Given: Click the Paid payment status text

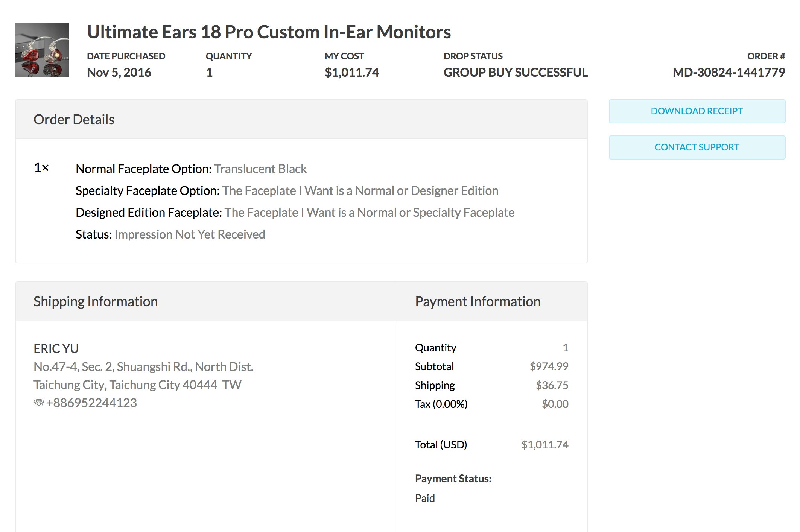Looking at the screenshot, I should 425,498.
